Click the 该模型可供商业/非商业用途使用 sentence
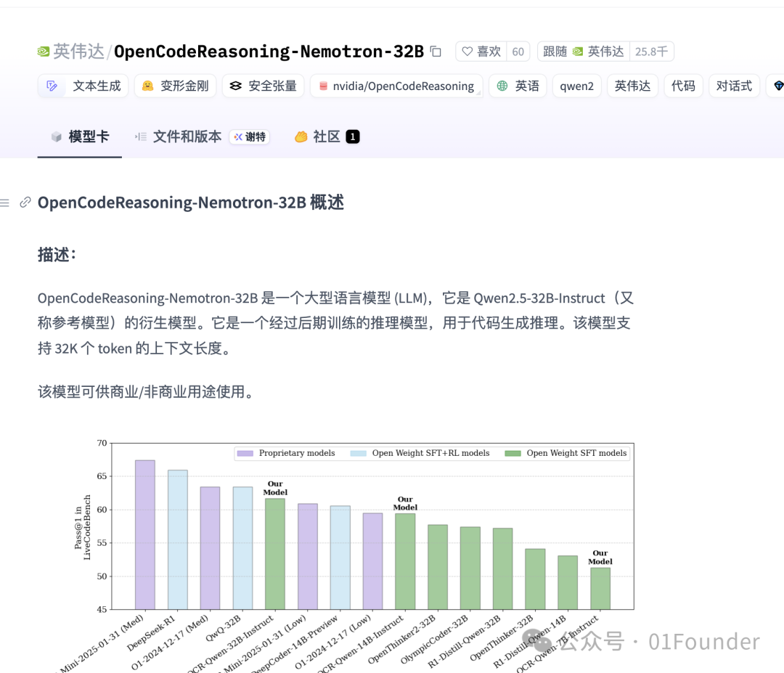784x673 pixels. click(147, 391)
